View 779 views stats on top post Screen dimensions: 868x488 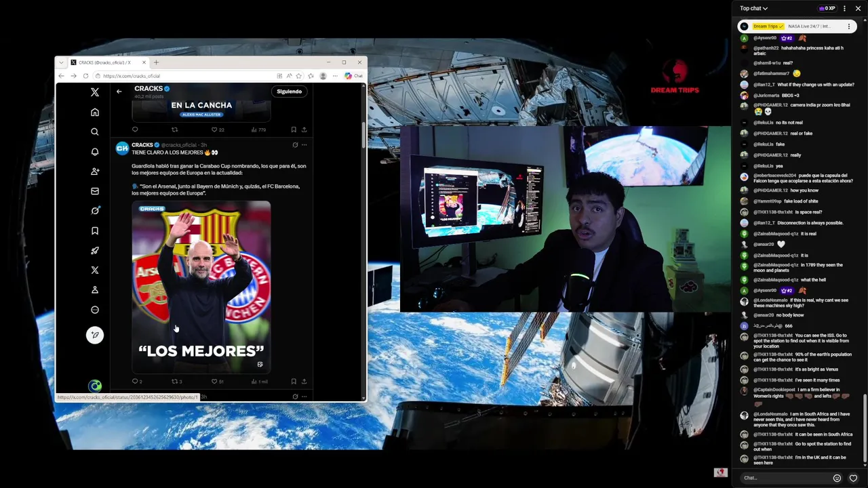[258, 129]
